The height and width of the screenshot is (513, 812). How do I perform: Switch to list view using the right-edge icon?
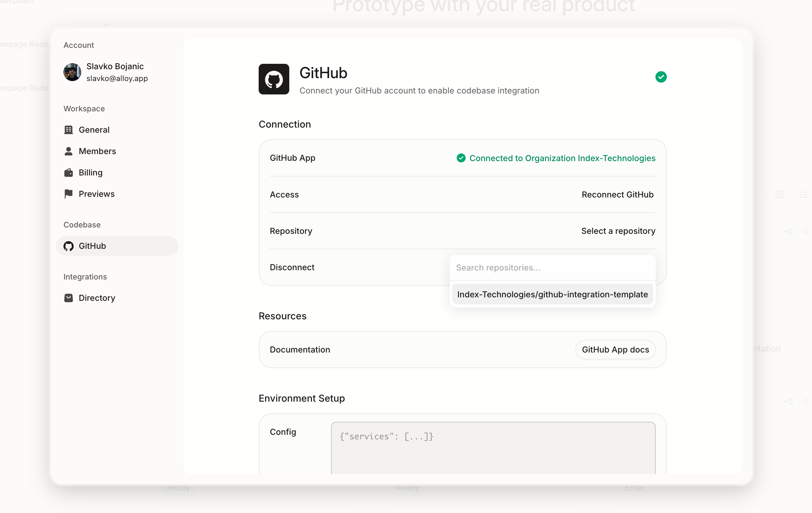pyautogui.click(x=805, y=194)
